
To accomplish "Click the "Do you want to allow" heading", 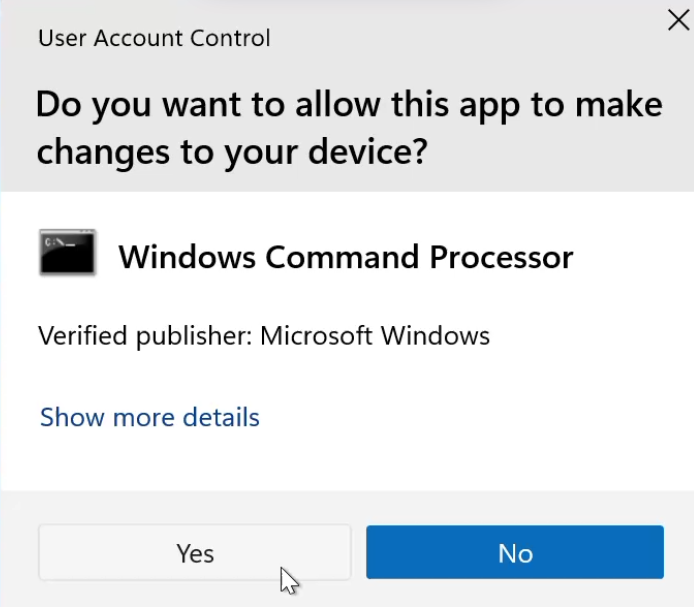I will coord(349,104).
